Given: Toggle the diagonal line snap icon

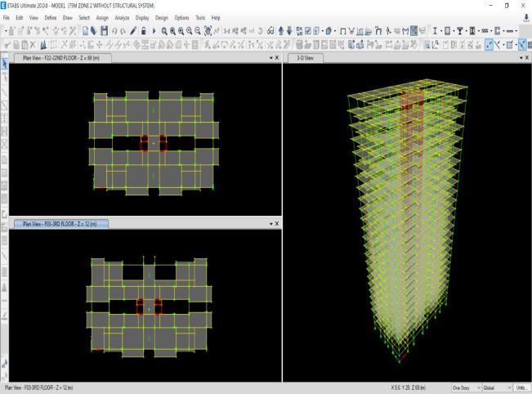Looking at the screenshot, I should [498, 45].
